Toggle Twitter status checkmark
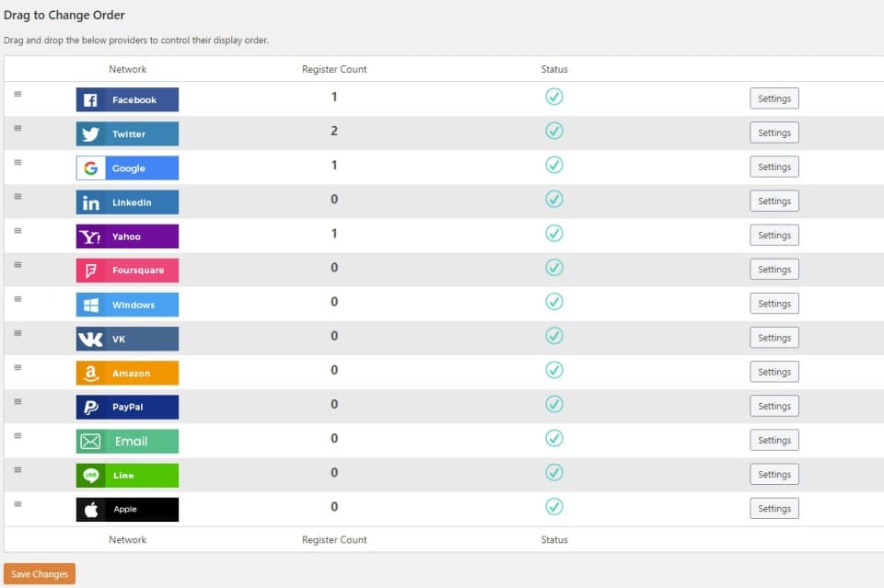The width and height of the screenshot is (884, 588). pyautogui.click(x=554, y=131)
